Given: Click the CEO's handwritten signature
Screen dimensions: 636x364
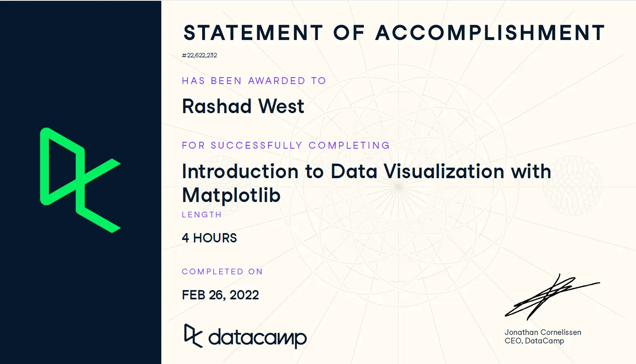Looking at the screenshot, I should pyautogui.click(x=552, y=297).
